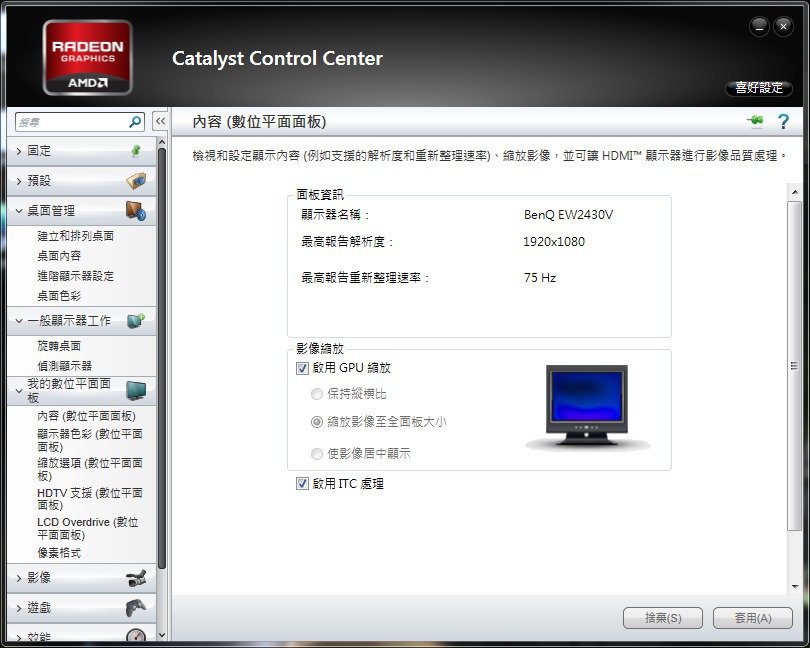Click the sidebar scrollbar thumb
This screenshot has width=810, height=648.
coord(162,359)
